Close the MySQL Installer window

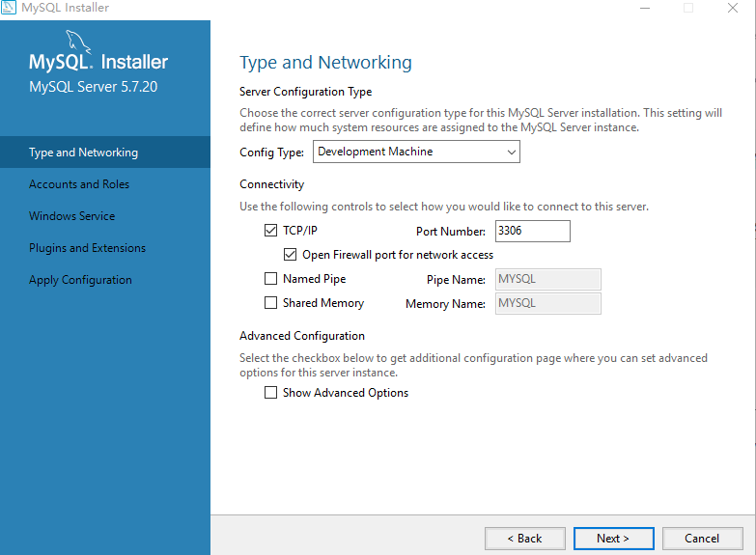[733, 8]
